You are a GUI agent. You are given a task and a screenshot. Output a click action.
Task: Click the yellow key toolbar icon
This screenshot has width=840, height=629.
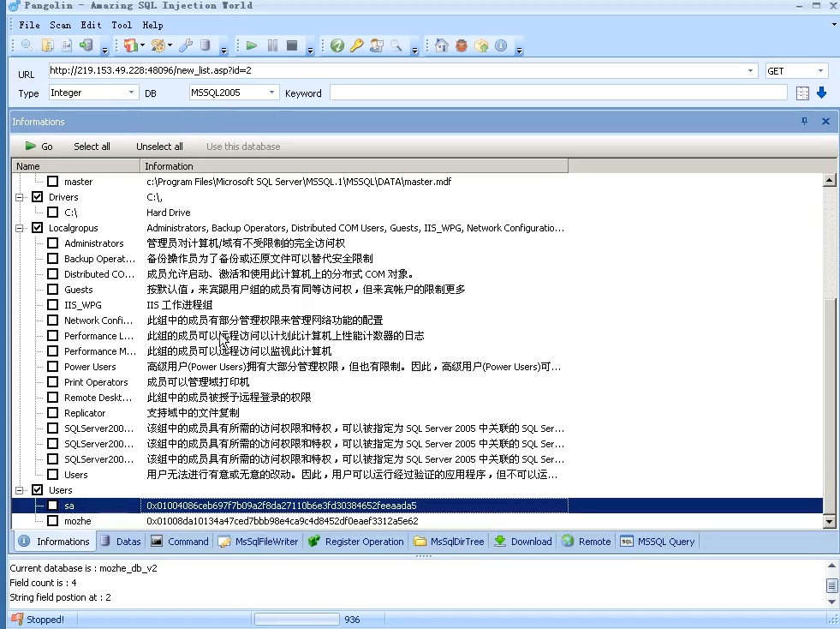(357, 45)
